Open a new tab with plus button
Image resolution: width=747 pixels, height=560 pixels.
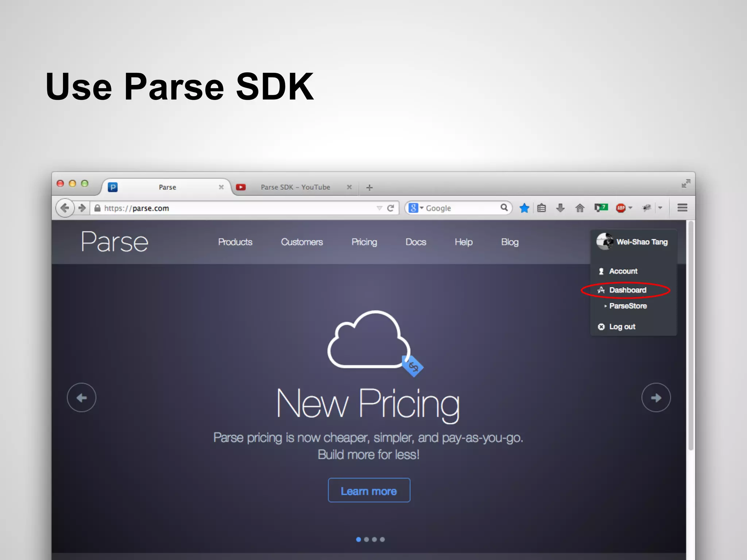click(369, 187)
